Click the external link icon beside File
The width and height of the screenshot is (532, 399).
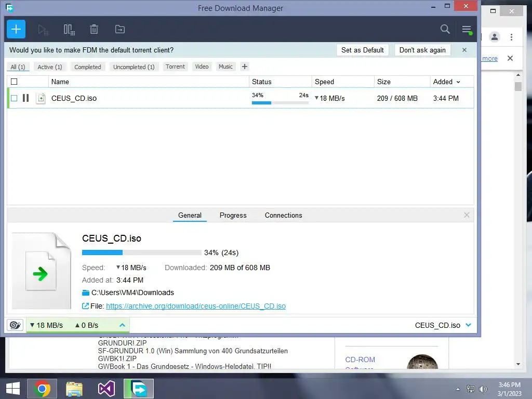[85, 306]
